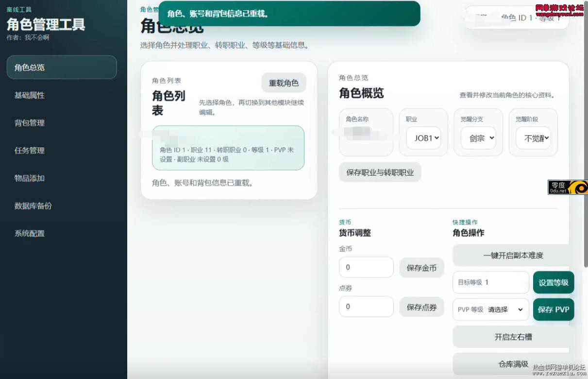588x379 pixels.
Task: Focus the 金币 input field
Action: 366,267
